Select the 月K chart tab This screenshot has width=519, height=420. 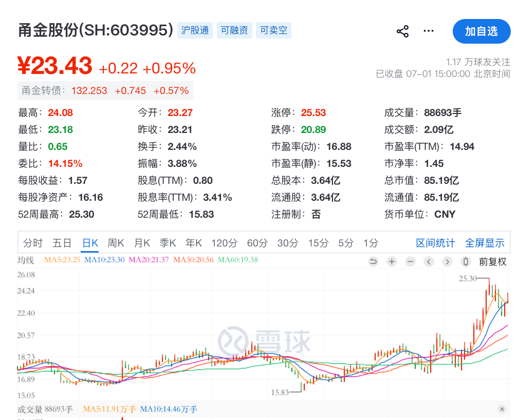[142, 243]
